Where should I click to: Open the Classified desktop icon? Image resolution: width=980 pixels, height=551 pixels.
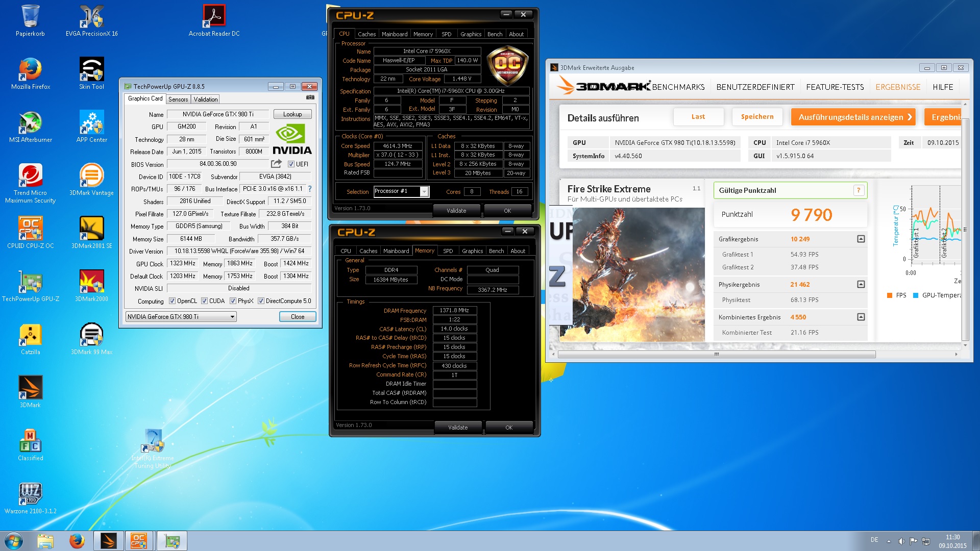pyautogui.click(x=31, y=445)
